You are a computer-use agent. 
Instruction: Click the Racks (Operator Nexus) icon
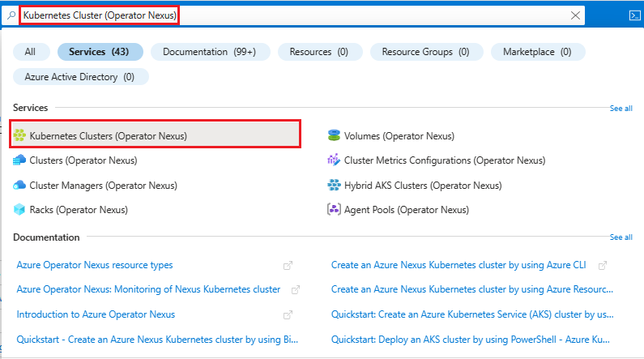(20, 210)
